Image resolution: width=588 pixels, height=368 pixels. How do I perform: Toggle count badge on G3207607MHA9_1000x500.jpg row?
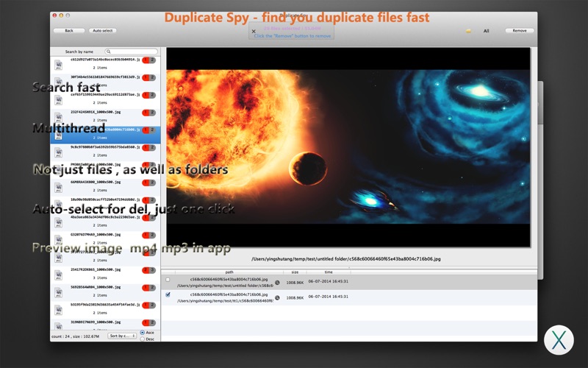coord(149,235)
